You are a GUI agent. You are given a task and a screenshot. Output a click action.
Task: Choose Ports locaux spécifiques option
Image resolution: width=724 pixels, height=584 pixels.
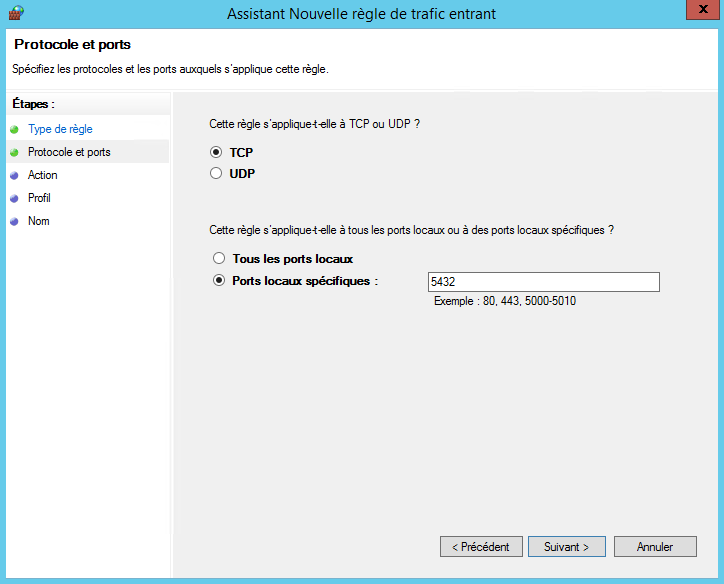(219, 282)
